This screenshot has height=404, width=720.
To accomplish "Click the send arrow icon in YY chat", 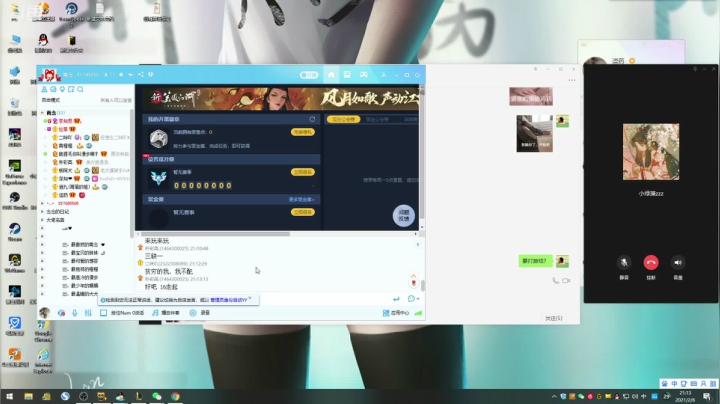I will tap(396, 299).
